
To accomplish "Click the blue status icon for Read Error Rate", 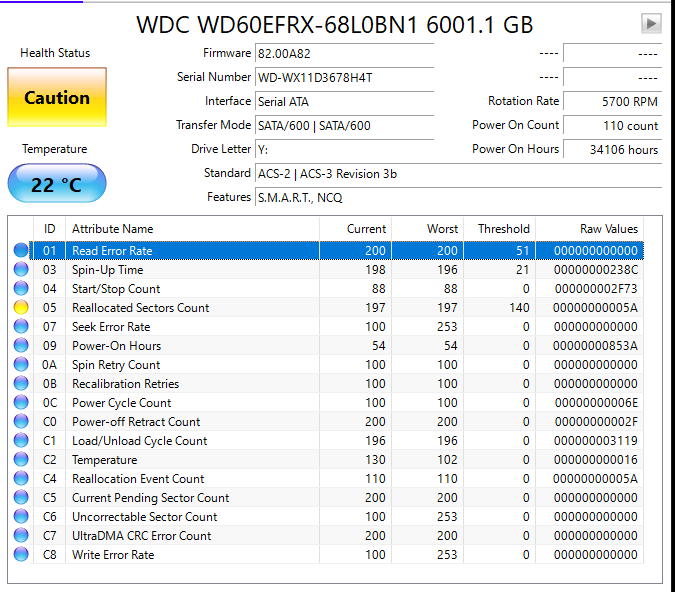I will pyautogui.click(x=21, y=251).
